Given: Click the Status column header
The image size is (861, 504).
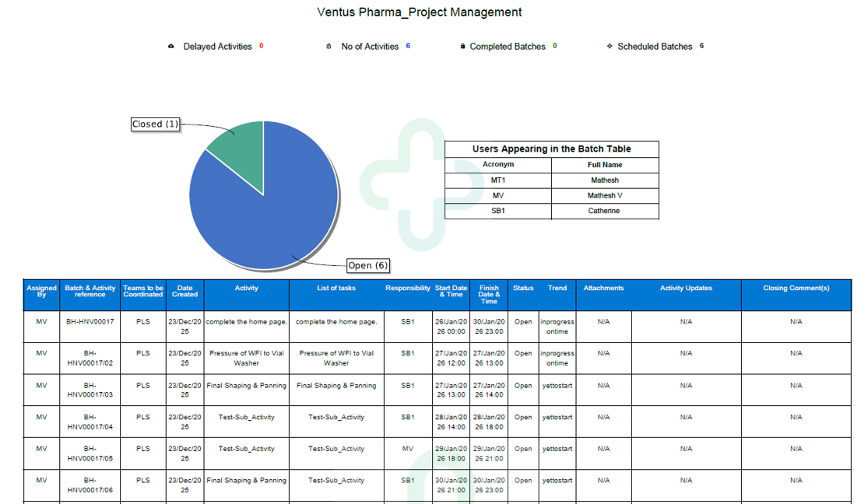Looking at the screenshot, I should (x=523, y=289).
